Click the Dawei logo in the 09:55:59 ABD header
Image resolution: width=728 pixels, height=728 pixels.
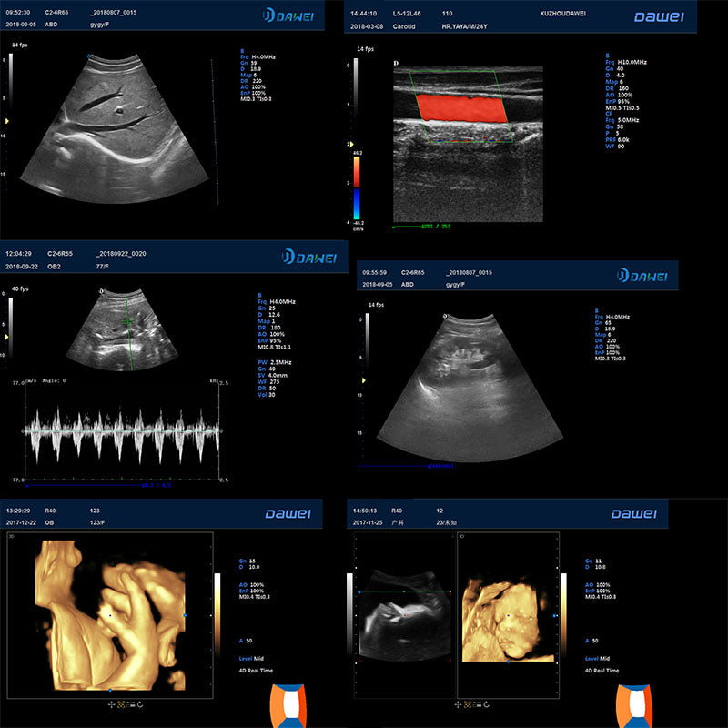tap(642, 276)
